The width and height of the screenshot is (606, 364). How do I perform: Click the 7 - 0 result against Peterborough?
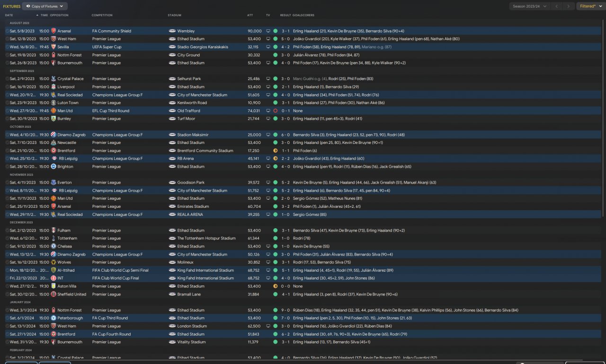285,318
